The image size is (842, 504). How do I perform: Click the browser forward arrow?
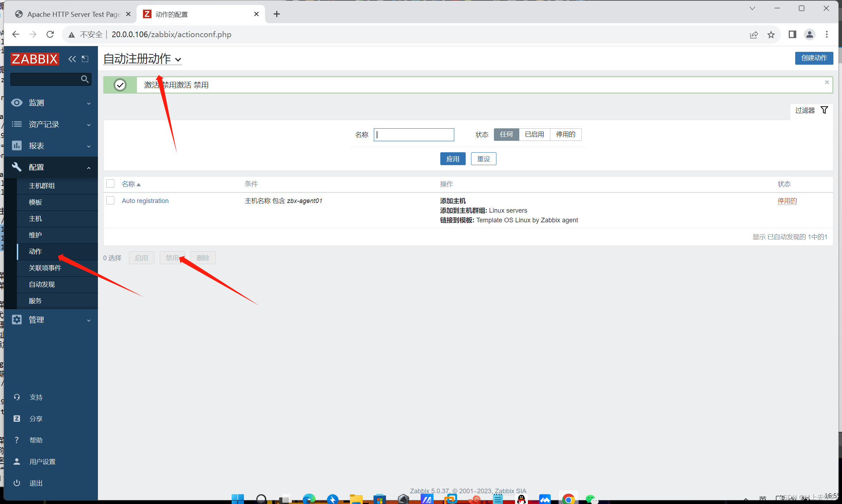point(33,34)
